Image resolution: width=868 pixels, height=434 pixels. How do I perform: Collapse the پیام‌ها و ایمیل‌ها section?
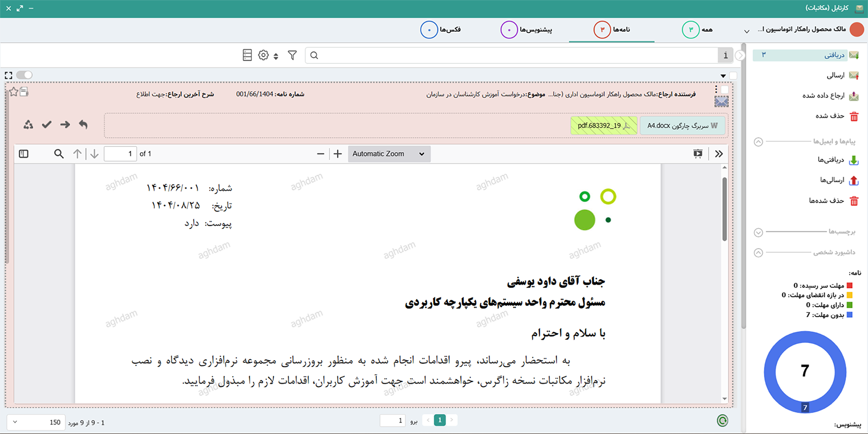pos(758,142)
